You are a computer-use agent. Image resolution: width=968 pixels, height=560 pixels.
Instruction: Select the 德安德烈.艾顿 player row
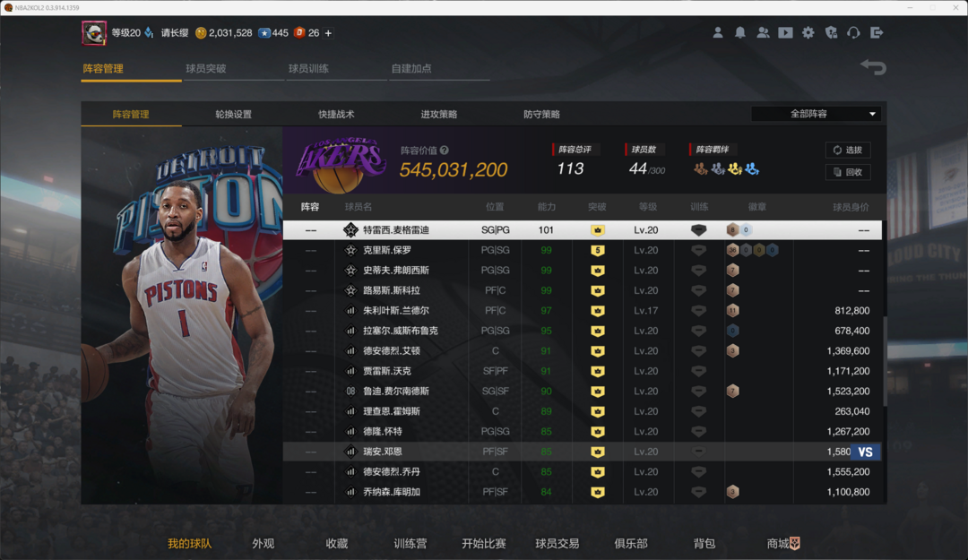coord(583,351)
